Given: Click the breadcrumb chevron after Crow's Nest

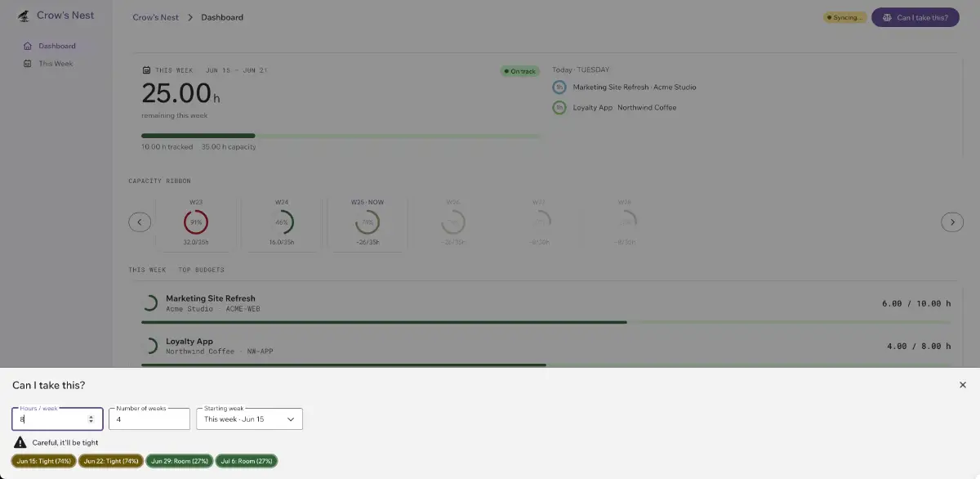Looking at the screenshot, I should point(189,17).
